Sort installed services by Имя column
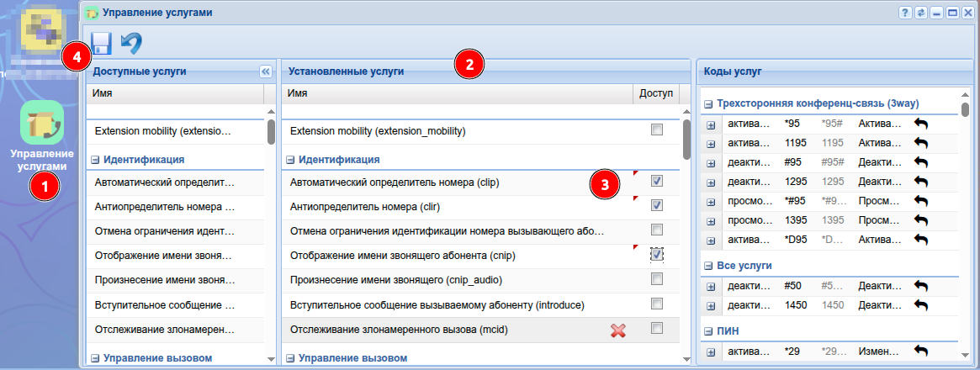Viewport: 980px width, 370px height. tap(454, 92)
